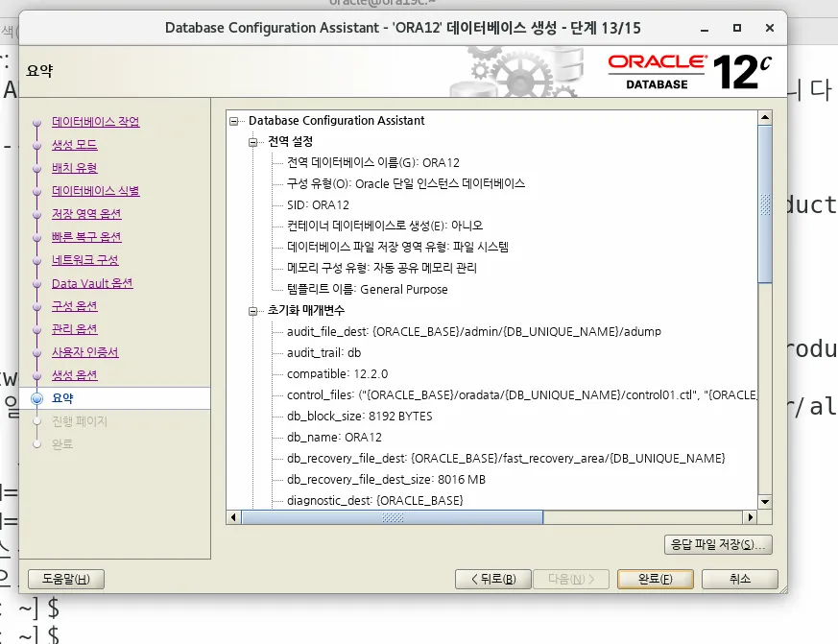Go to 빠른 복구 옵션 step
This screenshot has width=838, height=644.
[86, 237]
